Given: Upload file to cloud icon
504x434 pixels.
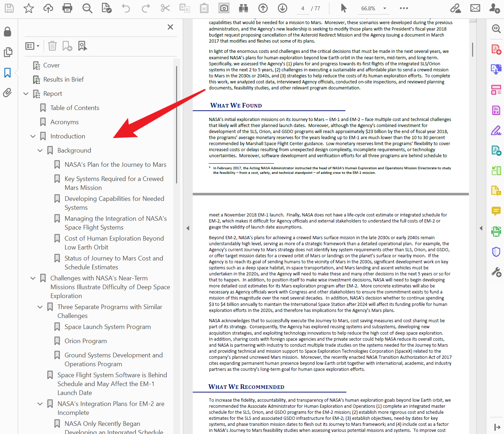Looking at the screenshot, I should pos(48,8).
